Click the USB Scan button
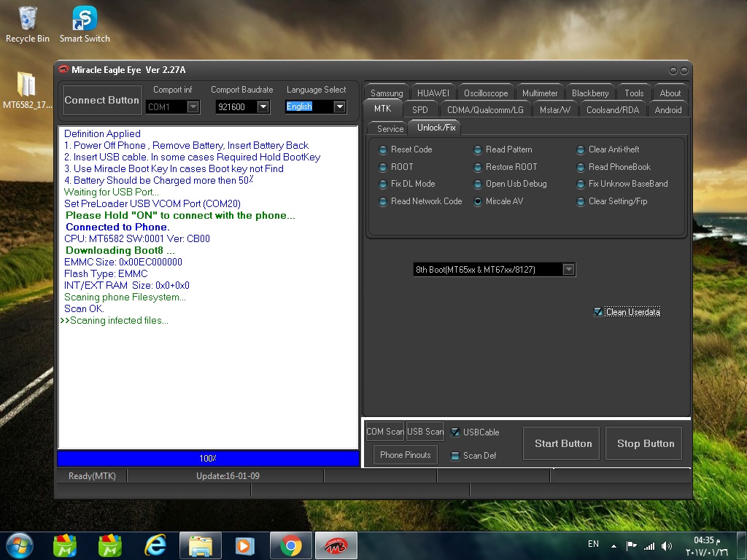 tap(425, 432)
